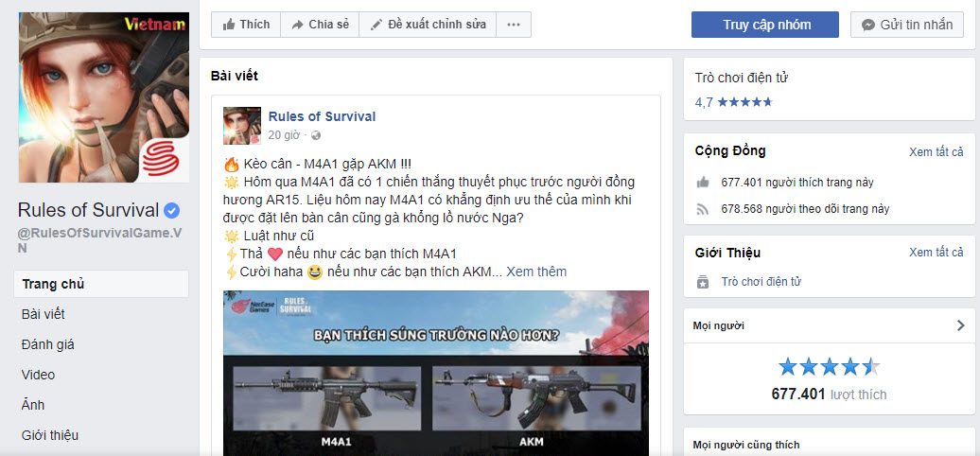Click the AKM rifle image

pyautogui.click(x=536, y=400)
